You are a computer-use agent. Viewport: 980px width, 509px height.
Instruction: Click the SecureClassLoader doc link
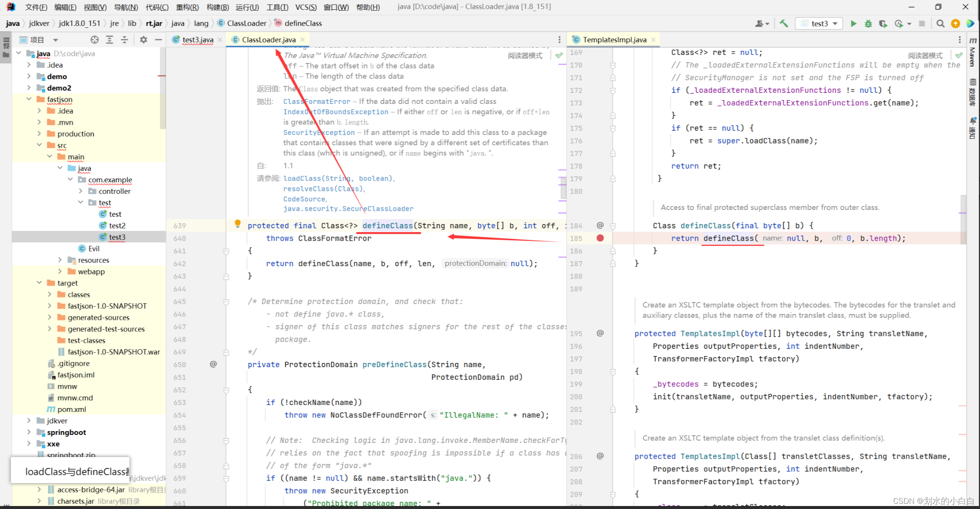point(348,209)
